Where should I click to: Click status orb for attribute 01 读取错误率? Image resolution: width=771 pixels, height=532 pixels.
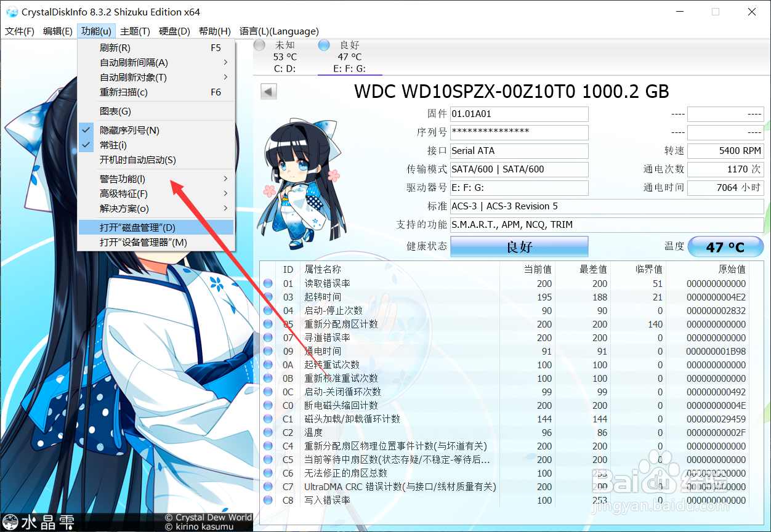click(268, 284)
